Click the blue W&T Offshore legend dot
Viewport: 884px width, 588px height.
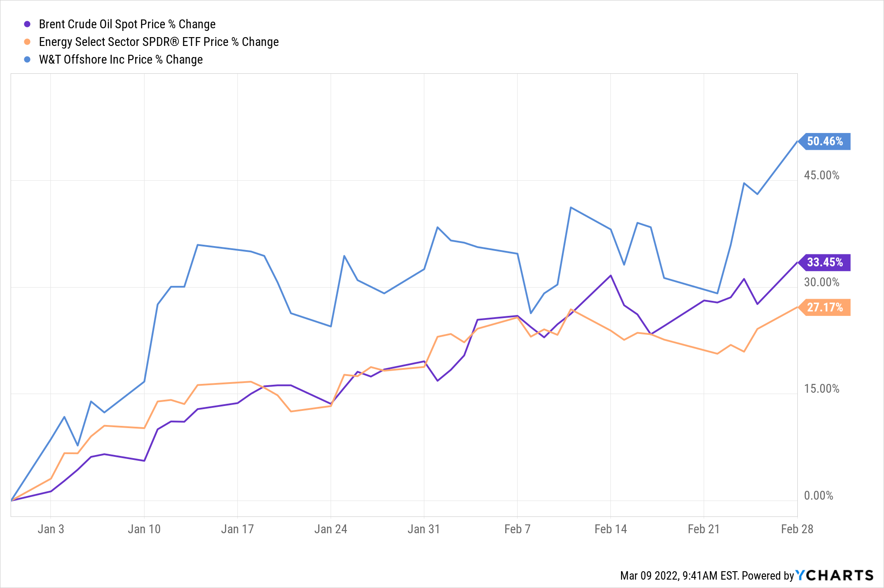[x=27, y=60]
